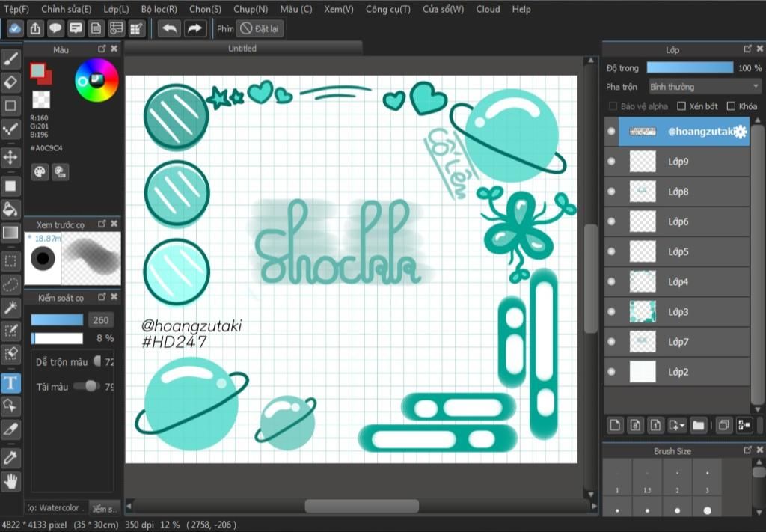766x532 pixels.
Task: Click the Undo arrow
Action: 169,29
